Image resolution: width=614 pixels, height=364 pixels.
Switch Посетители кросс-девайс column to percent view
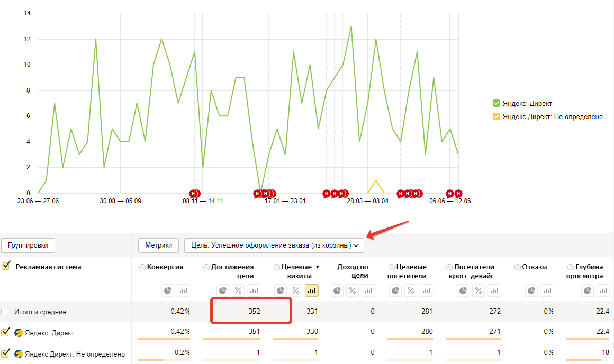pos(478,290)
